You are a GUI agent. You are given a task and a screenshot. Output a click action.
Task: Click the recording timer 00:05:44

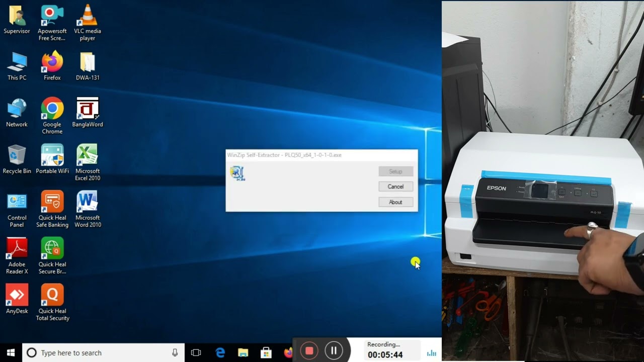[385, 354]
